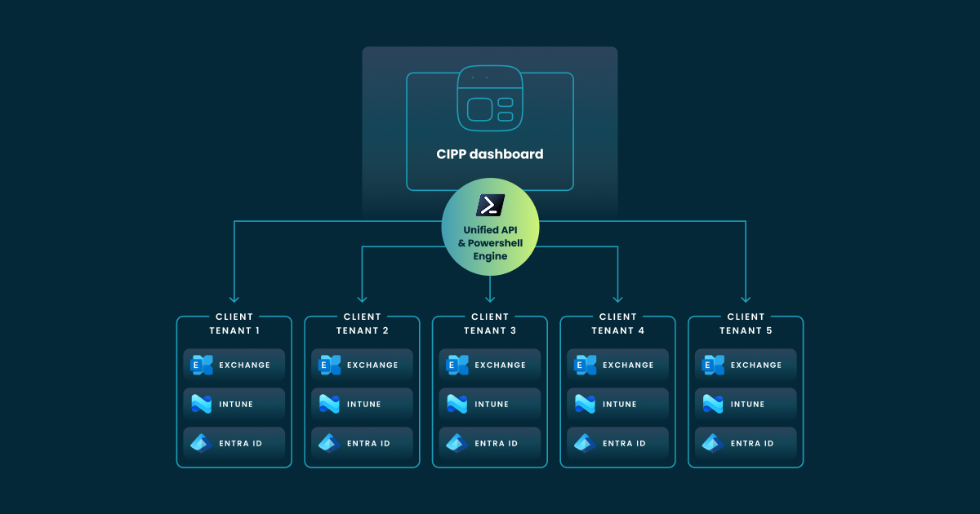Open the Client Tenant 1 panel
Viewport: 980px width, 514px height.
[234, 391]
